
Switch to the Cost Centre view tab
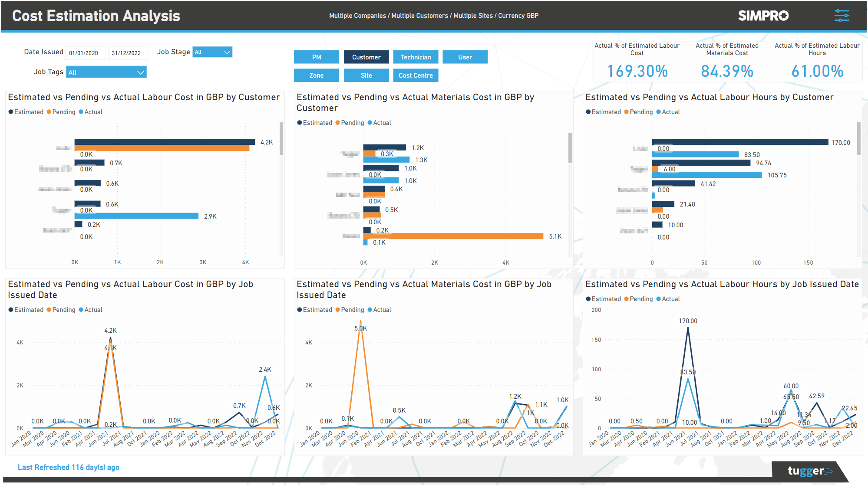click(415, 75)
